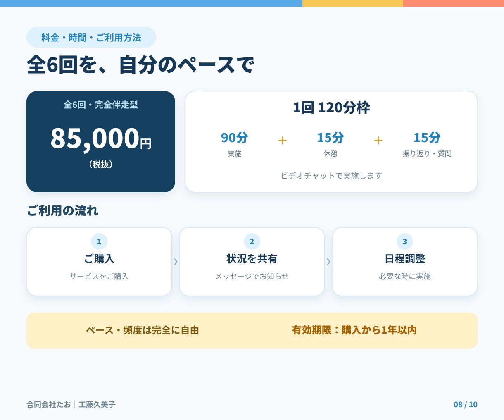This screenshot has height=420, width=504.
Task: Click the plus sign before 振り返り・質問 block
Action: point(378,141)
